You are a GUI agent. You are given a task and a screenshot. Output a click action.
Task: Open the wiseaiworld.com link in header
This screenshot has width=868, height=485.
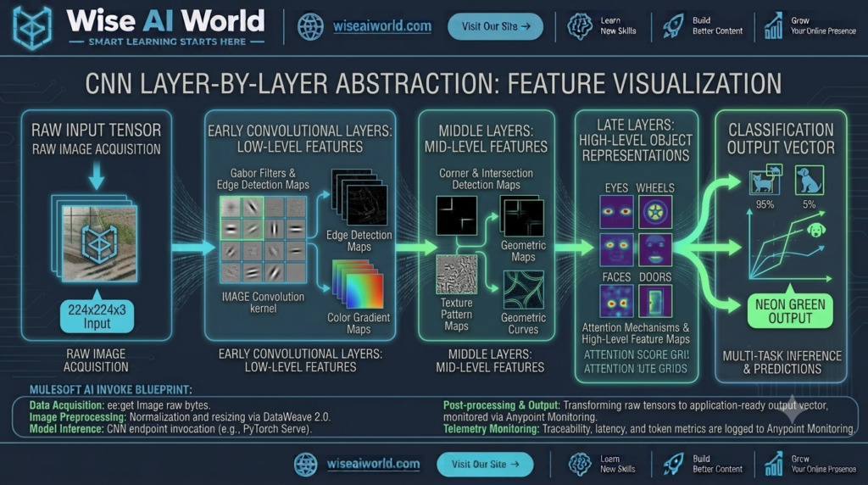382,26
